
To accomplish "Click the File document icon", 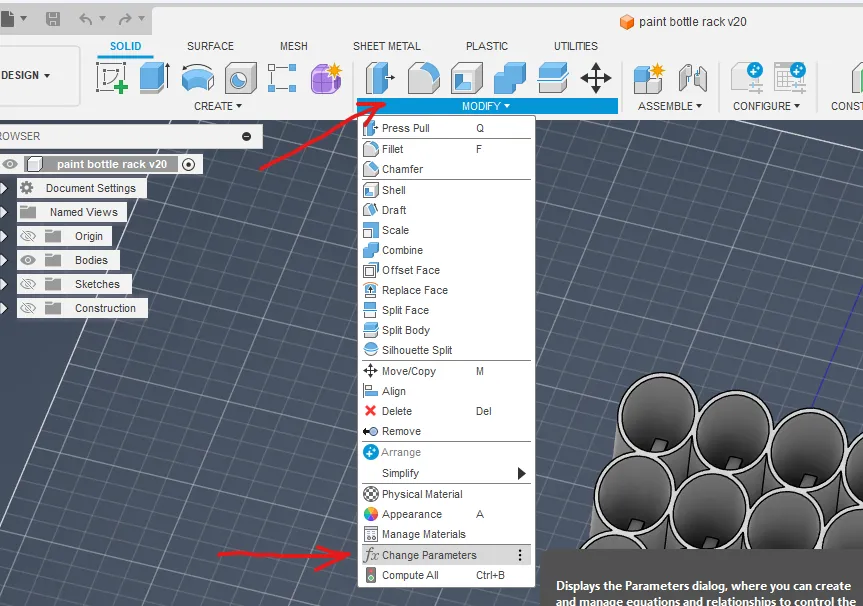I will 8,19.
